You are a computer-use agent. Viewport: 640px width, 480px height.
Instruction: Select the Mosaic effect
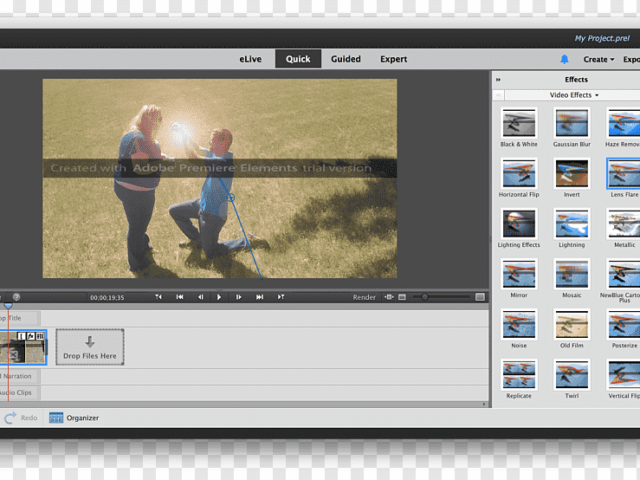pos(572,274)
